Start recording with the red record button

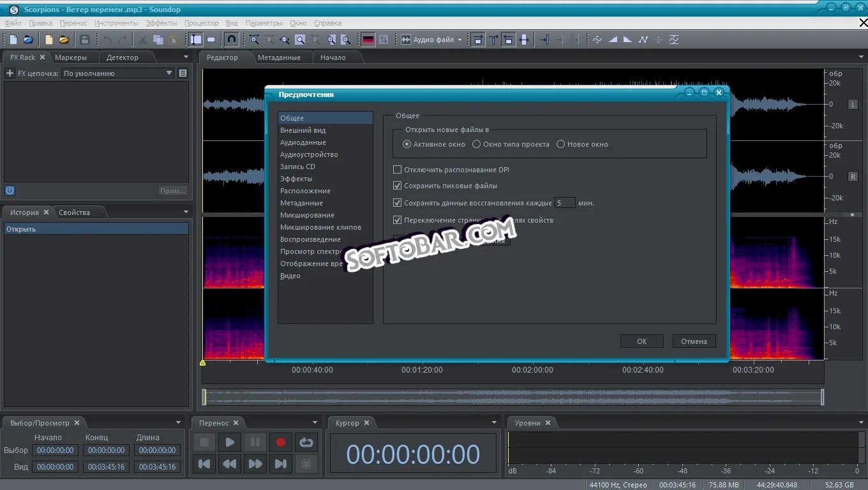click(x=281, y=442)
